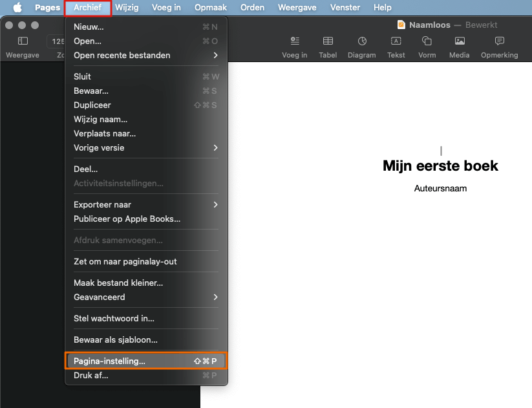Screen dimensions: 532x408
Task: Choose Druk af... to print
Action: [x=146, y=376]
